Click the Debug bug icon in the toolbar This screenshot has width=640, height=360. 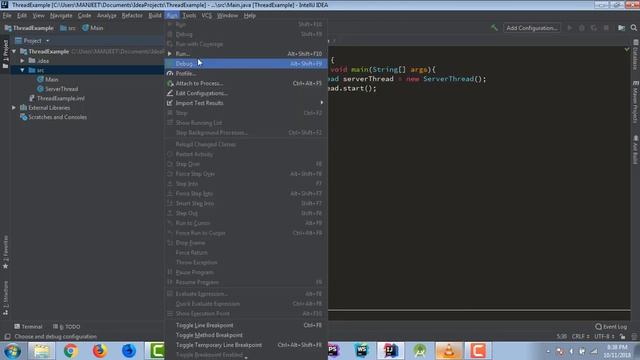pos(582,28)
